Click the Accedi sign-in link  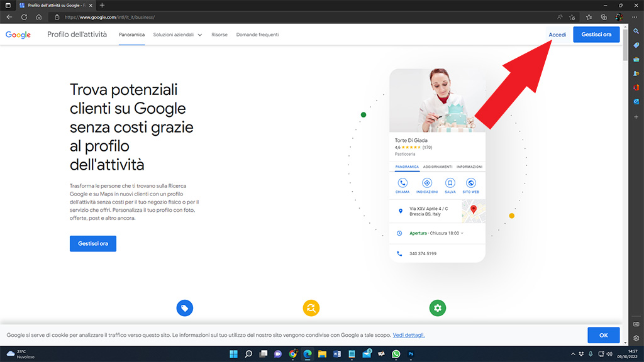[x=557, y=35]
